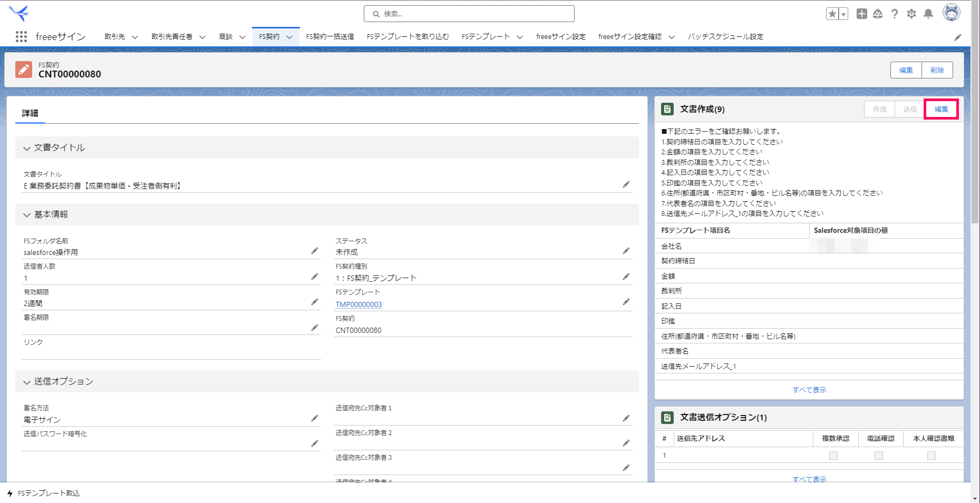Image resolution: width=980 pixels, height=503 pixels.
Task: Edit the 送信パスワード暗号化 field pencil icon
Action: tap(315, 443)
